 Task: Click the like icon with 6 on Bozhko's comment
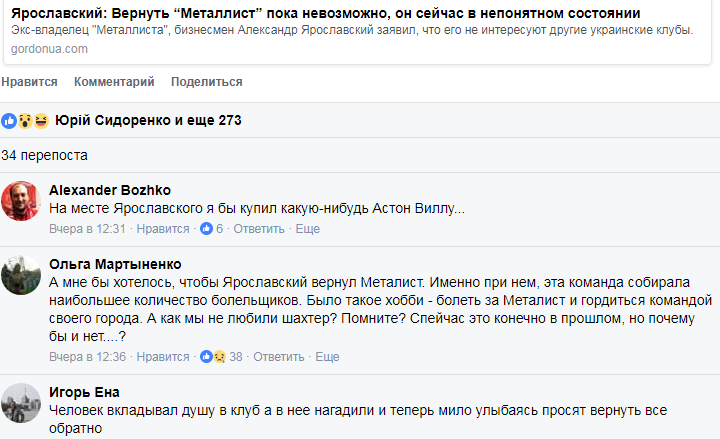click(211, 229)
